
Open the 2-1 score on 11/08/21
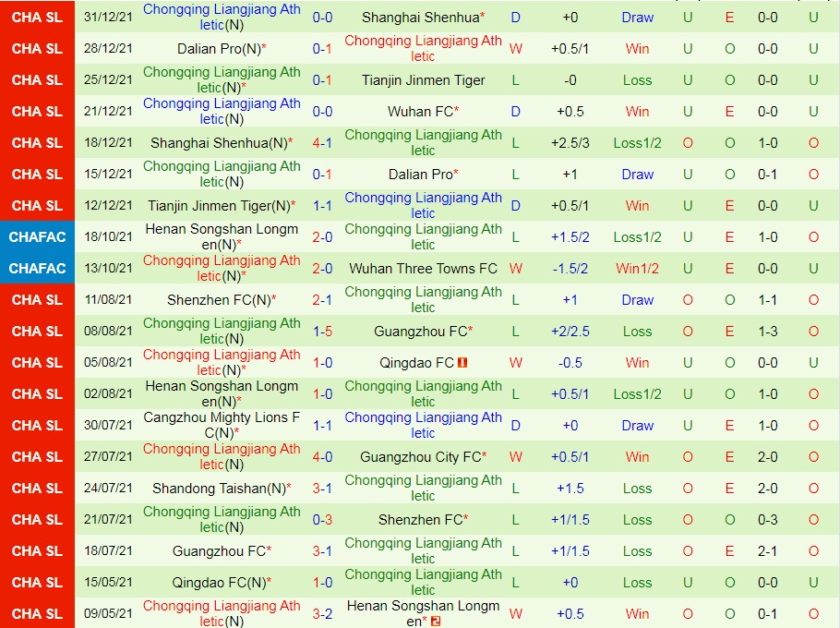tap(322, 300)
